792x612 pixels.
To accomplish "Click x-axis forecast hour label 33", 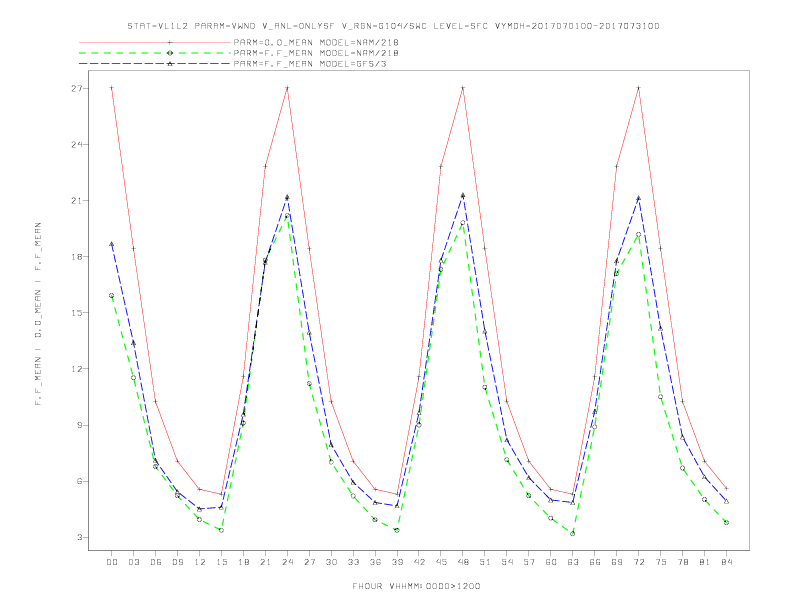I will pos(353,562).
